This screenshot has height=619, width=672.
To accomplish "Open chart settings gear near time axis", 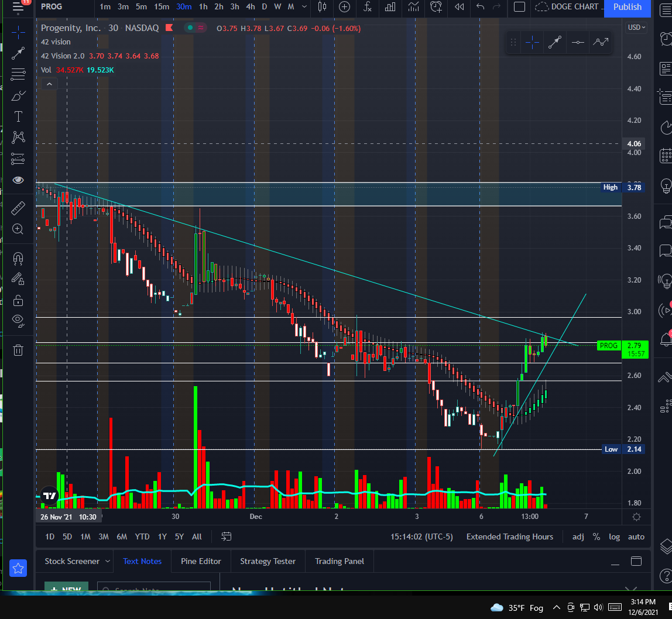I will 636,517.
